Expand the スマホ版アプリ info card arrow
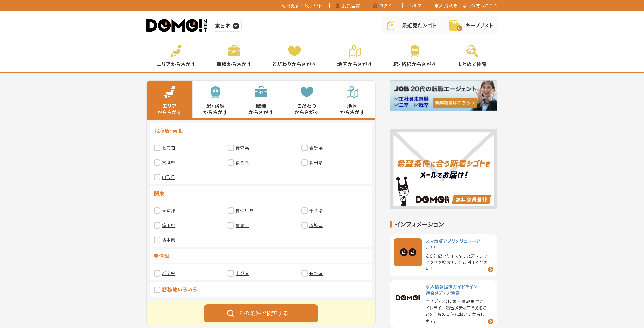Viewport: 644px width, 328px height. [490, 269]
